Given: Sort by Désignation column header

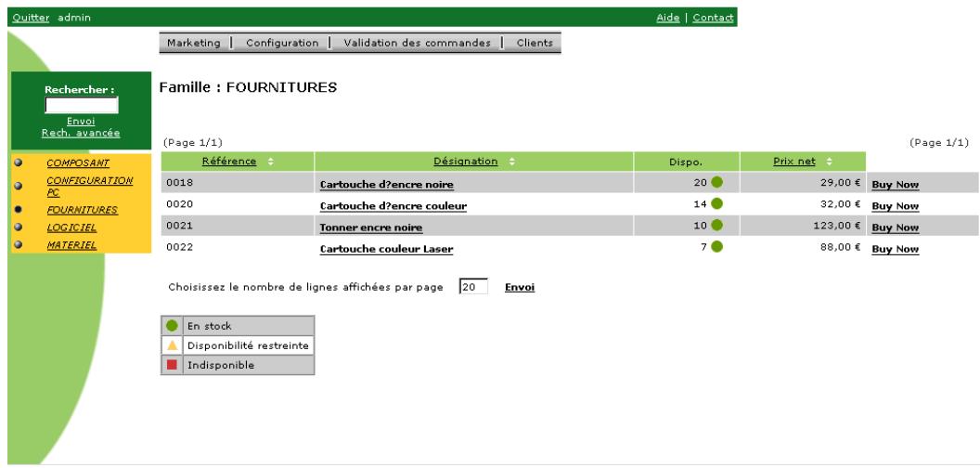Looking at the screenshot, I should (466, 162).
